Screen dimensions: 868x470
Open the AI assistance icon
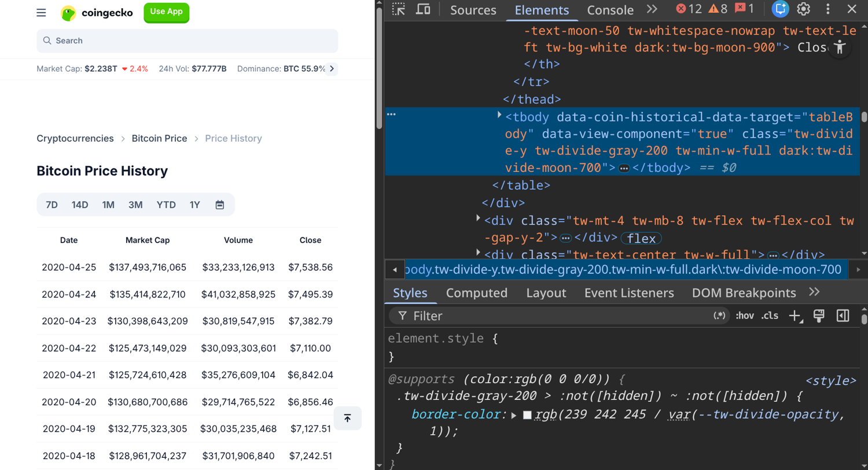pos(781,9)
